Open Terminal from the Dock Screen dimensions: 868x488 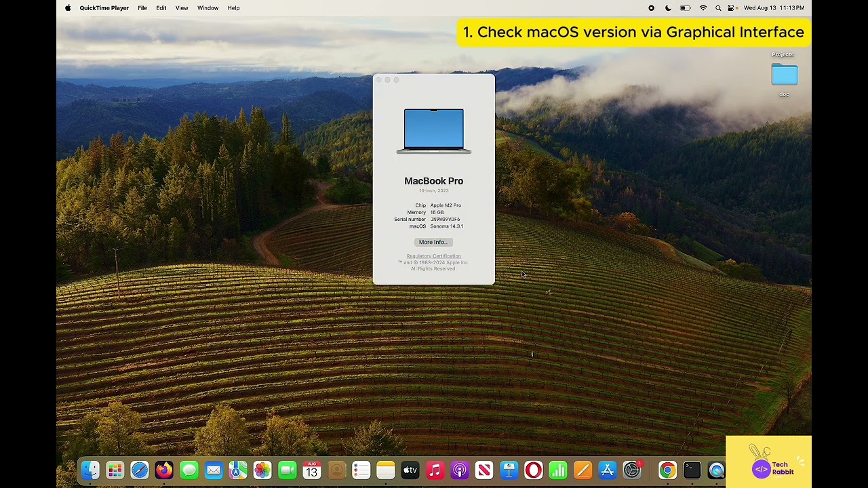point(692,470)
